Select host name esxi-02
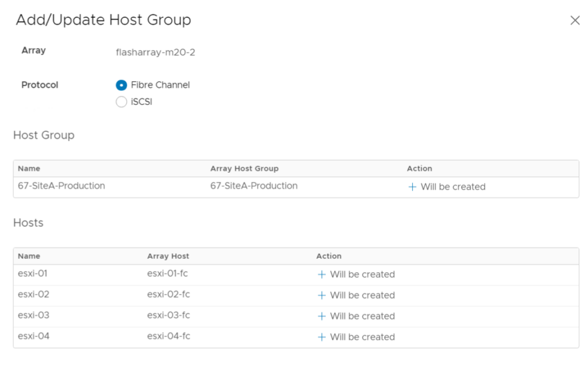588x372 pixels. 33,294
